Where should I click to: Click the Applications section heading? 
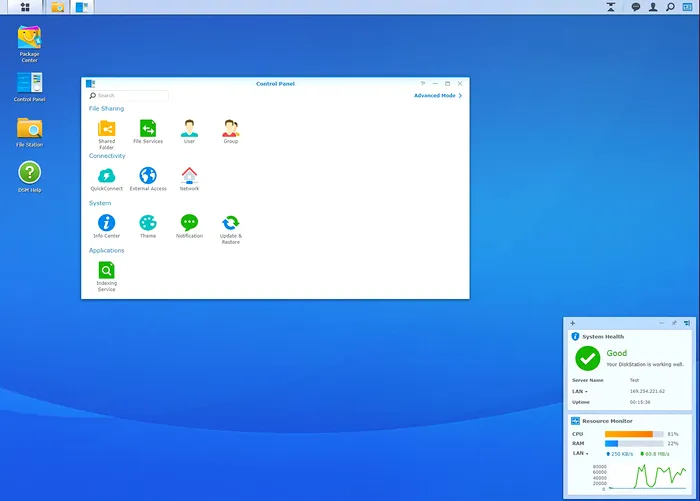tap(106, 250)
